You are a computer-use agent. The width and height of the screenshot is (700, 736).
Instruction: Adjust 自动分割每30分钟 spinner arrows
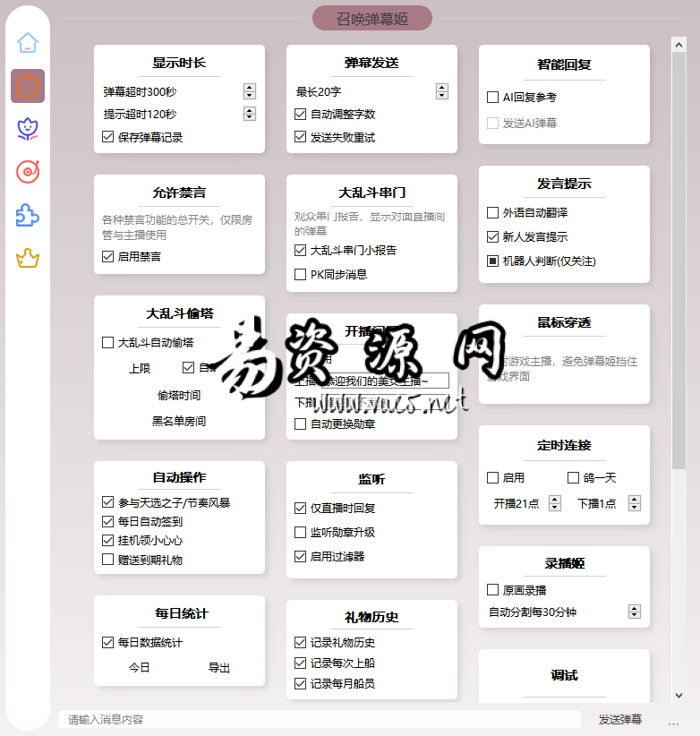click(x=635, y=612)
